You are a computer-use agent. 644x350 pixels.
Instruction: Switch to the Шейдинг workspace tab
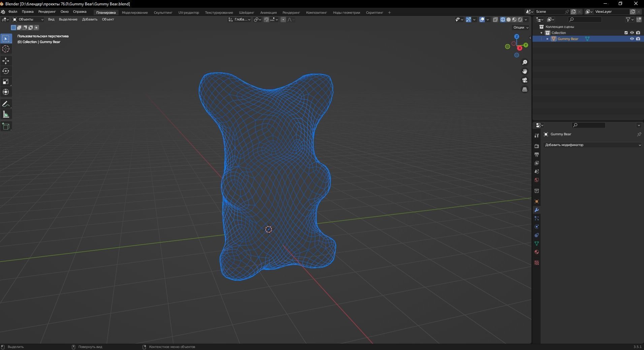tap(247, 12)
